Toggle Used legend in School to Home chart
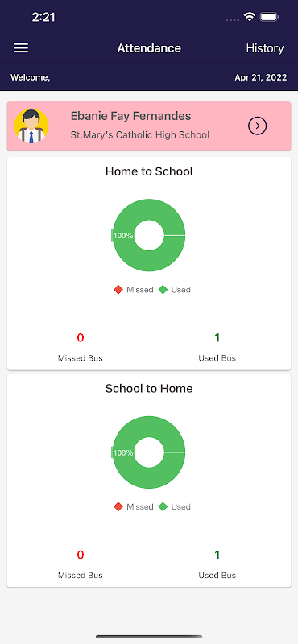Screen dimensions: 298x644 tap(174, 507)
